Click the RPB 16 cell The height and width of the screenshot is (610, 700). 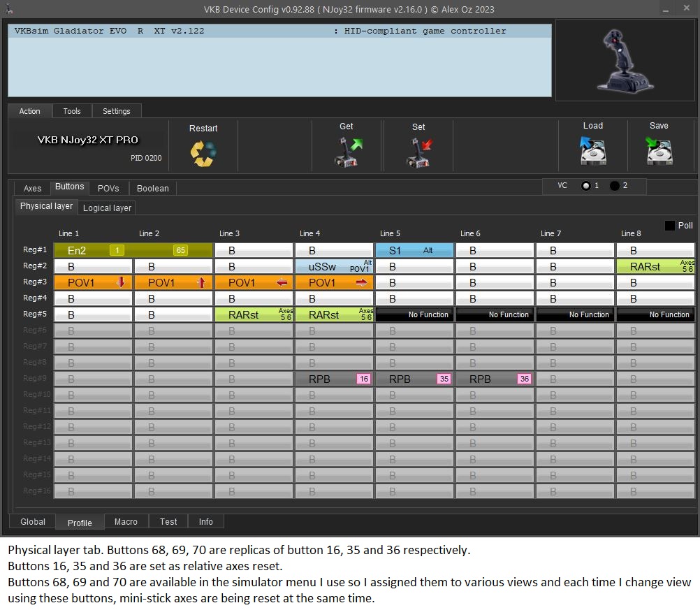tap(334, 379)
